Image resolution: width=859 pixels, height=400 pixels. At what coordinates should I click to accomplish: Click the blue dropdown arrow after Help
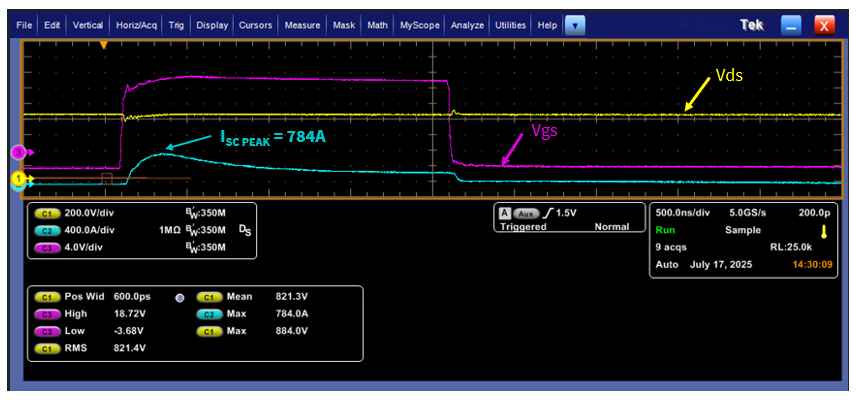point(575,25)
